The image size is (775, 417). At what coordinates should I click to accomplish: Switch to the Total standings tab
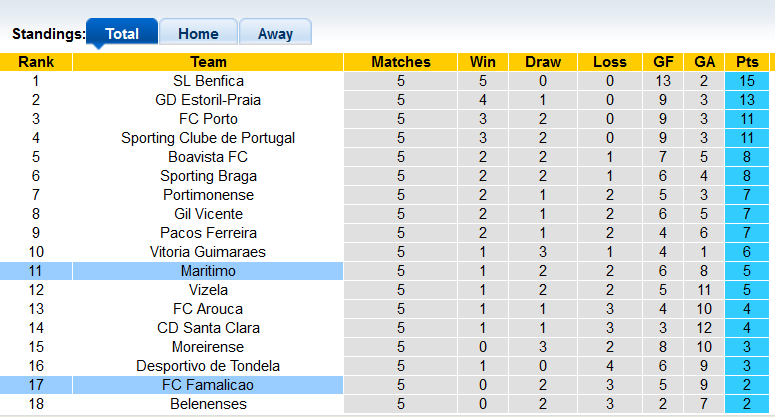click(122, 33)
